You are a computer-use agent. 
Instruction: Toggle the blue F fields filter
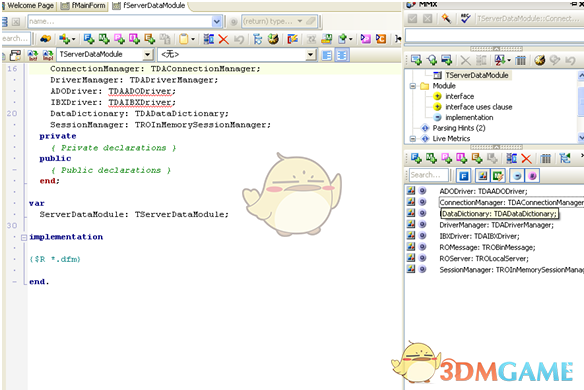pos(464,175)
